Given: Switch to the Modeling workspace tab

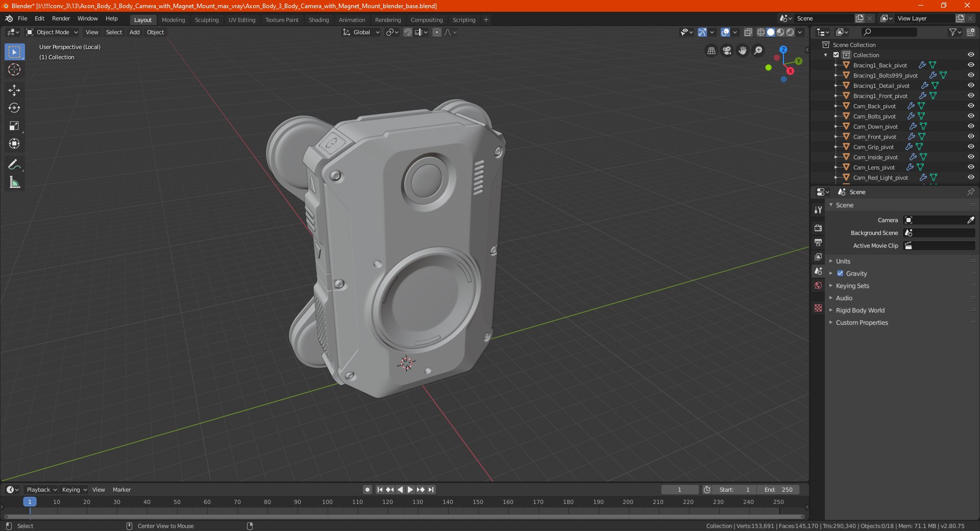Looking at the screenshot, I should click(173, 20).
